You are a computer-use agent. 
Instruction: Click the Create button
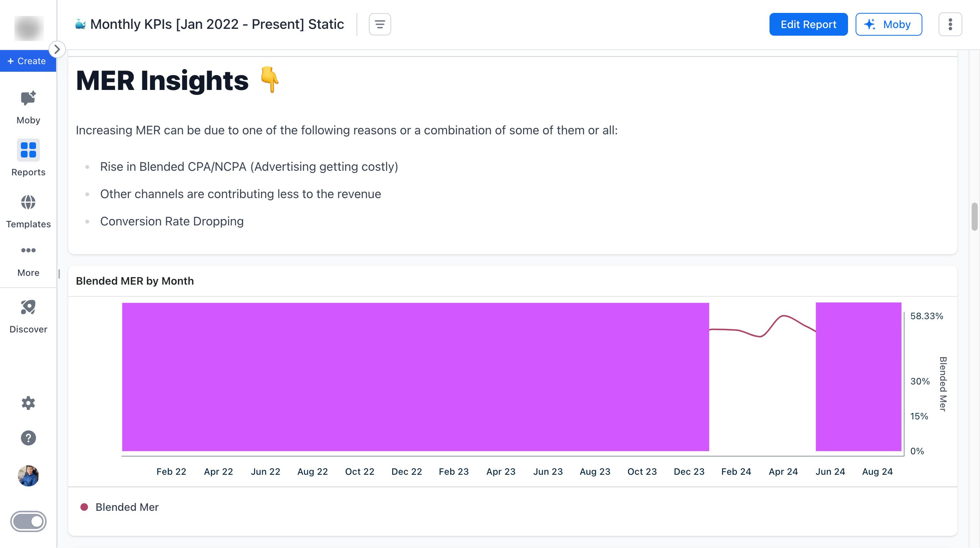pyautogui.click(x=27, y=61)
